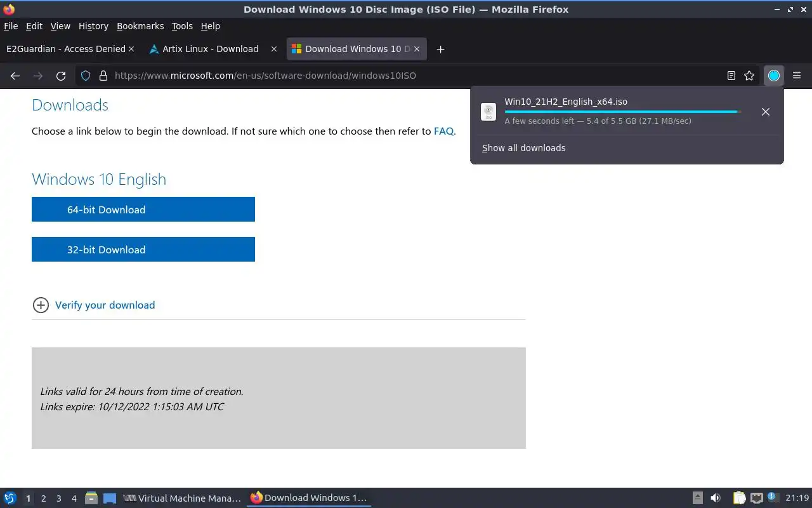Toggle the downloads toolbar button
Viewport: 812px width, 508px height.
[773, 76]
